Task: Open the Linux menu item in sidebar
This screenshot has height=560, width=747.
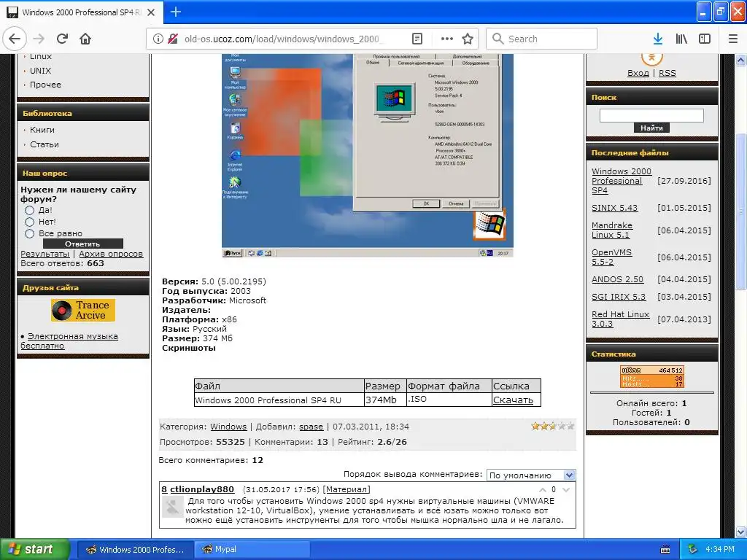Action: tap(41, 56)
